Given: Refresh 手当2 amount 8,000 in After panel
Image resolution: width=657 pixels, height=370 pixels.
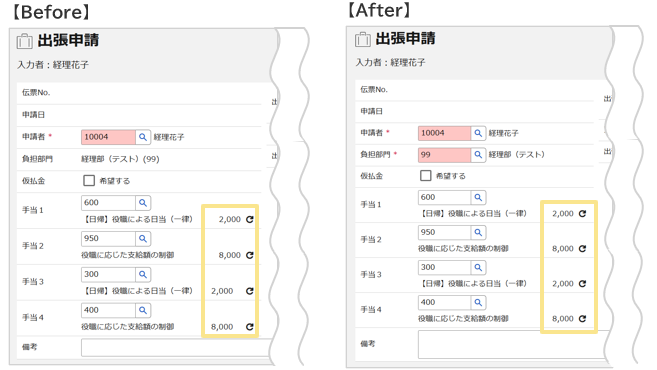Looking at the screenshot, I should click(x=582, y=248).
